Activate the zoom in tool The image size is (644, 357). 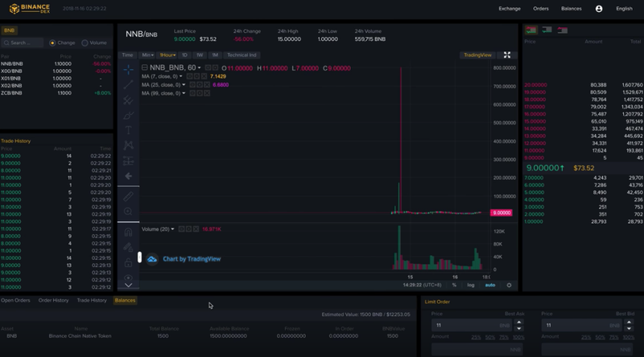[128, 211]
